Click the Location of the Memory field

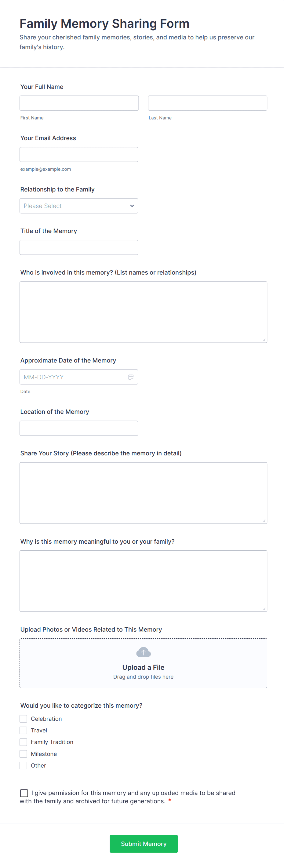[78, 428]
